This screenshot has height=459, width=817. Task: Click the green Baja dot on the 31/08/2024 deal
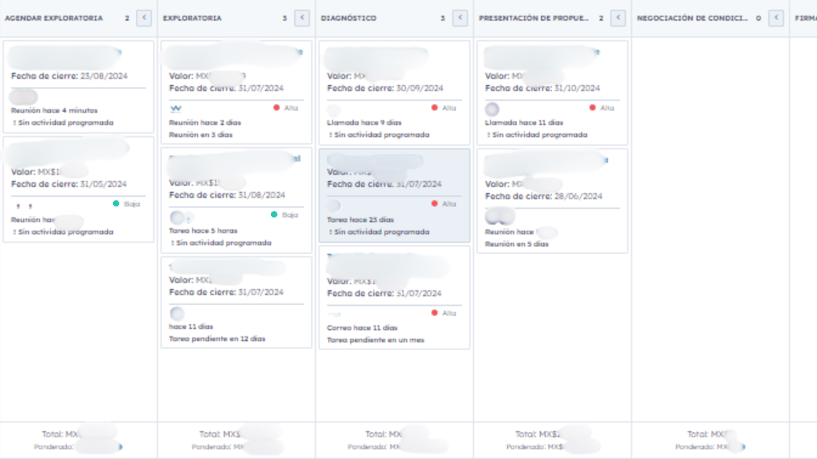275,215
